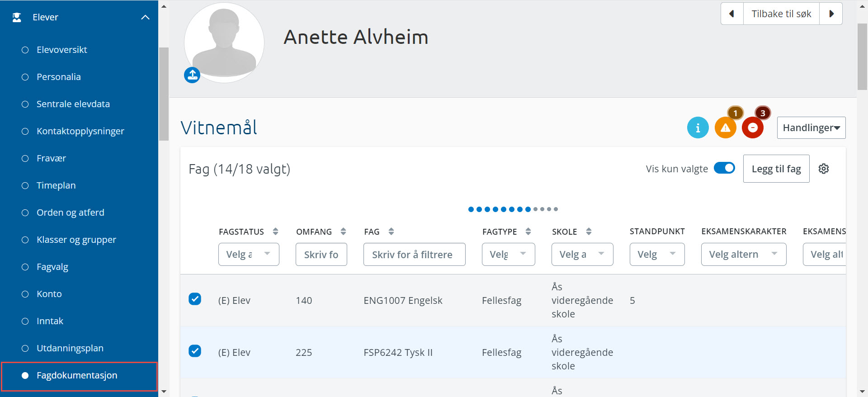868x397 pixels.
Task: Open the orange warning alerts icon
Action: [x=725, y=128]
